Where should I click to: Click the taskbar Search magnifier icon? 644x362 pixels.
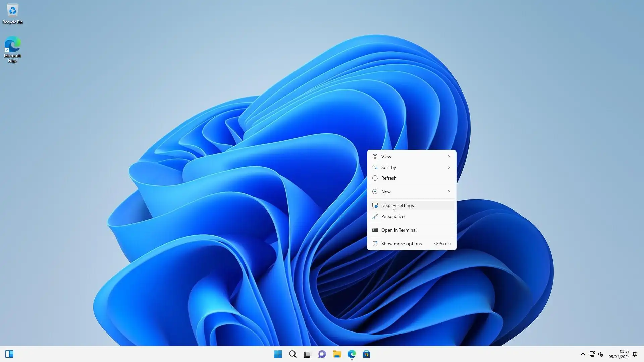point(293,354)
